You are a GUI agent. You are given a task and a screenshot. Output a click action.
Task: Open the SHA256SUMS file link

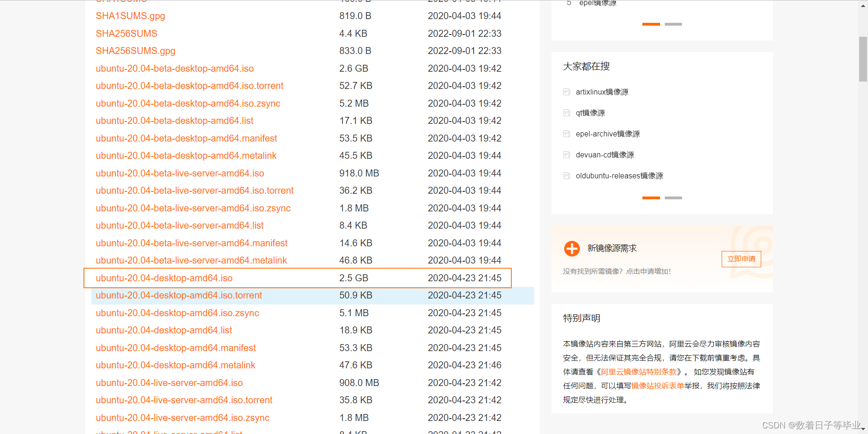pyautogui.click(x=126, y=34)
